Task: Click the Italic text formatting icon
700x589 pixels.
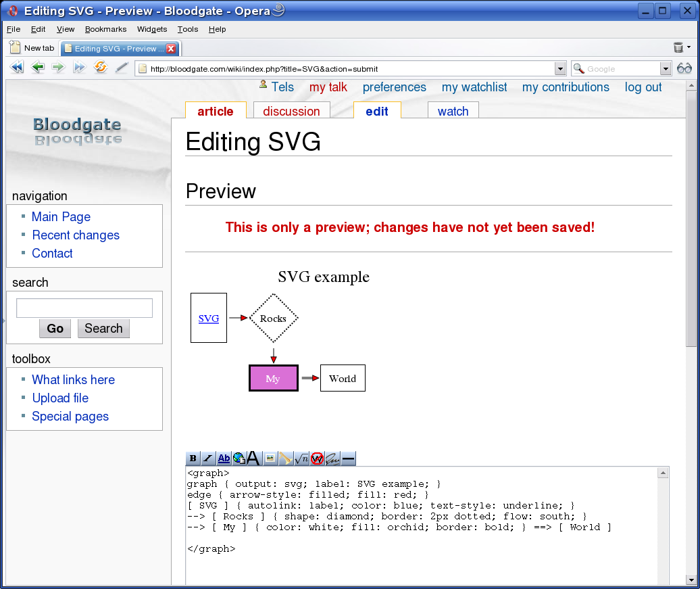Action: 208,458
